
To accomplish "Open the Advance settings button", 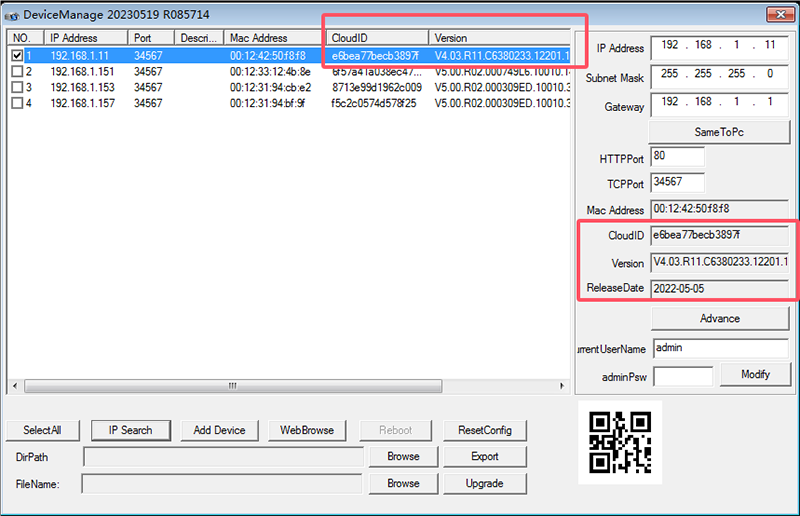I will (x=719, y=319).
